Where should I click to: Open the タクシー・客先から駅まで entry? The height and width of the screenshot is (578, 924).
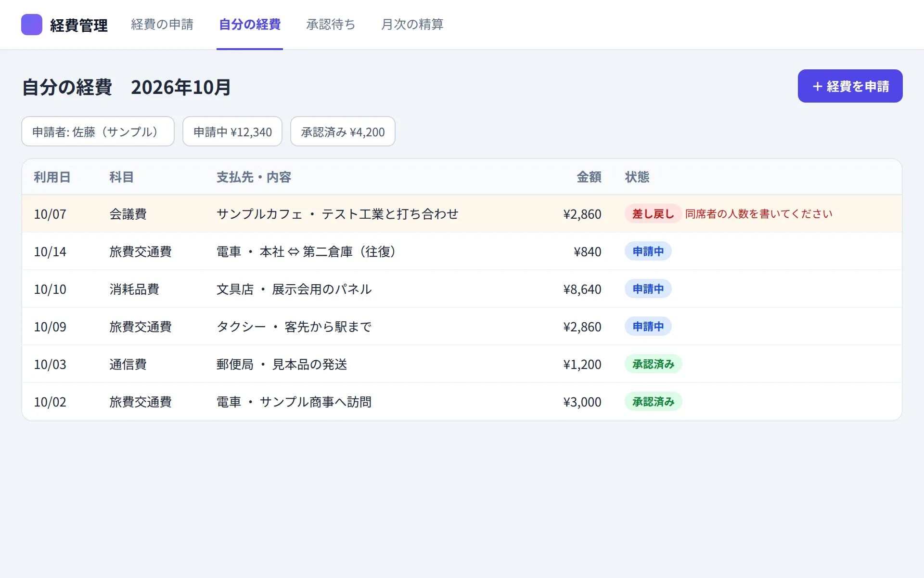294,327
